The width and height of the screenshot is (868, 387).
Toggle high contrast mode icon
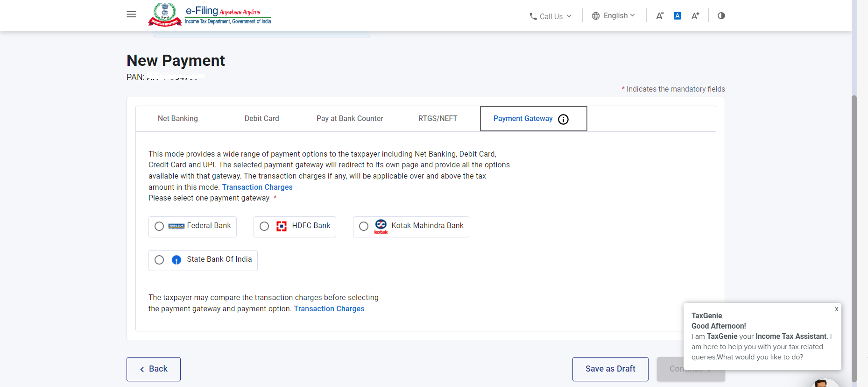point(721,16)
